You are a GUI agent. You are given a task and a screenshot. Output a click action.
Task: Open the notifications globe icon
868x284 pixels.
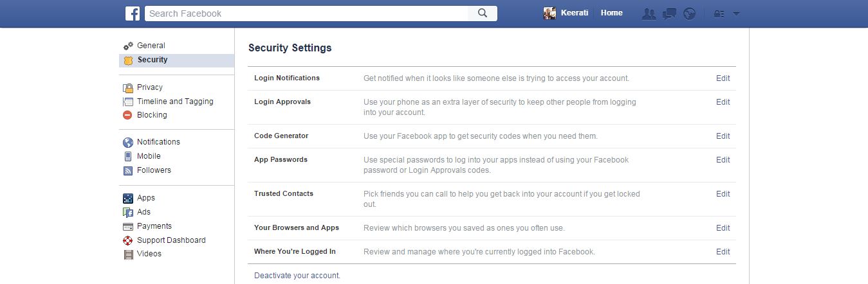689,13
